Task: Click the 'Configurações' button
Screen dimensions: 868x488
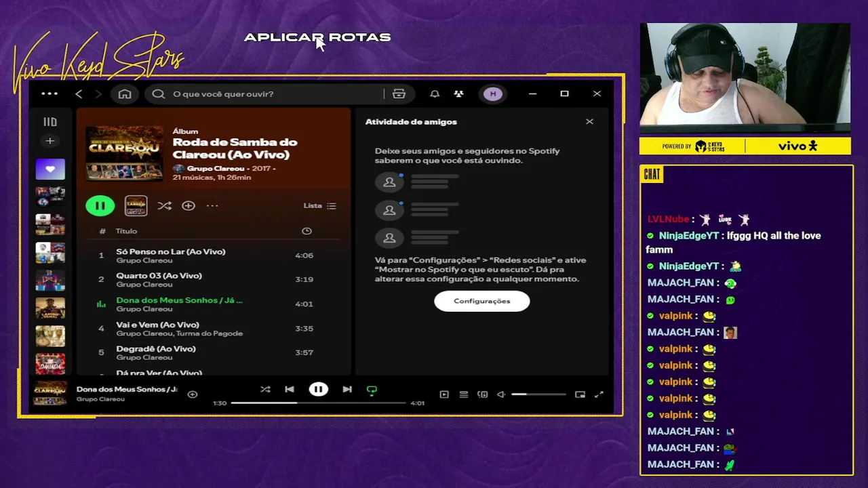Action: (482, 301)
